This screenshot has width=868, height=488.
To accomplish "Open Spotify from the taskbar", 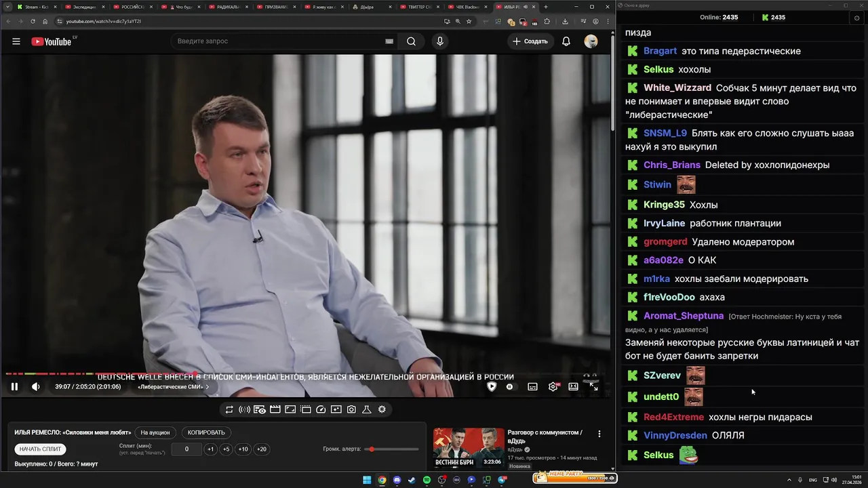I will coord(427,480).
